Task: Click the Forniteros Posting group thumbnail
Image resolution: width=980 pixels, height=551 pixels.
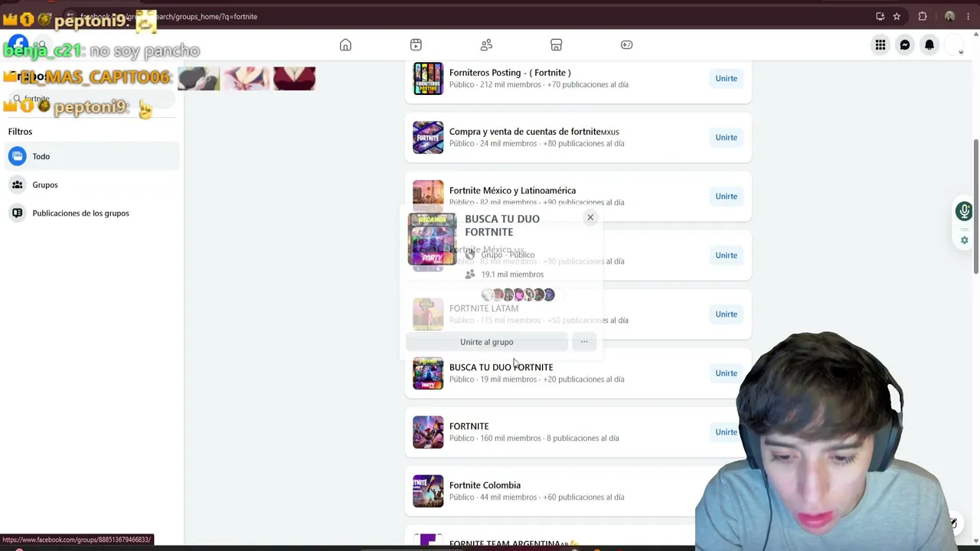Action: [x=428, y=79]
